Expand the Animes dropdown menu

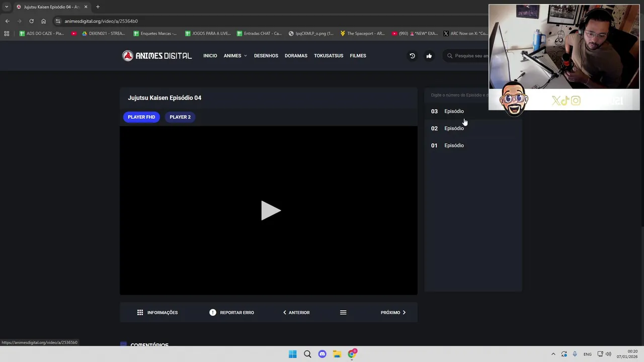(235, 56)
